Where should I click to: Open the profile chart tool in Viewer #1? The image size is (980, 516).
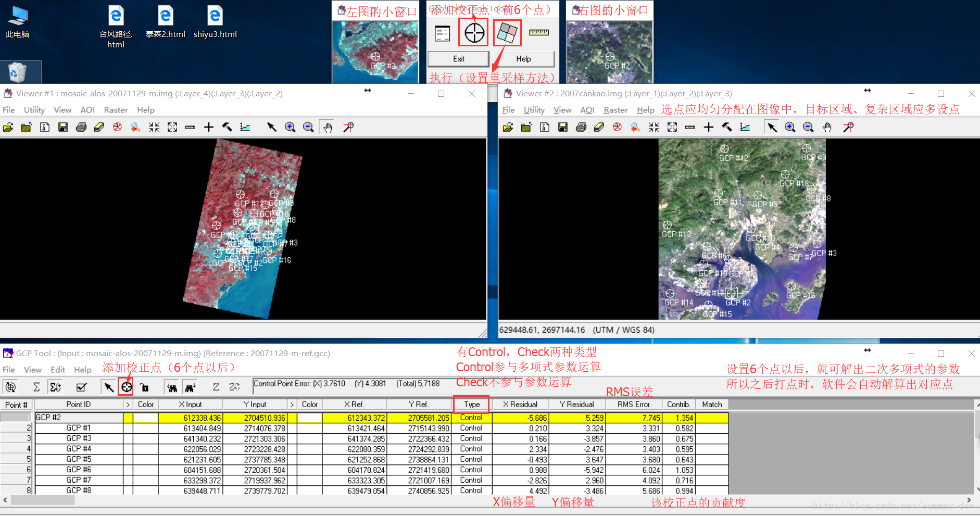tap(245, 127)
